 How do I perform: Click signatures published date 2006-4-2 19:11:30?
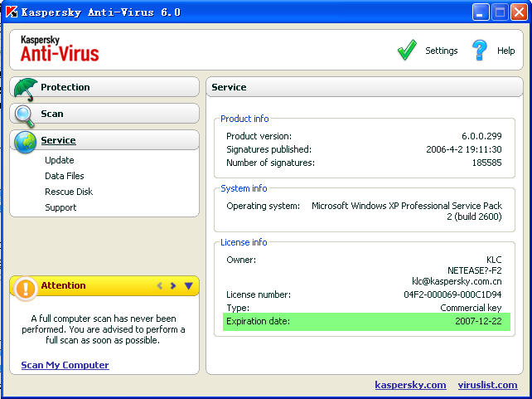click(464, 149)
